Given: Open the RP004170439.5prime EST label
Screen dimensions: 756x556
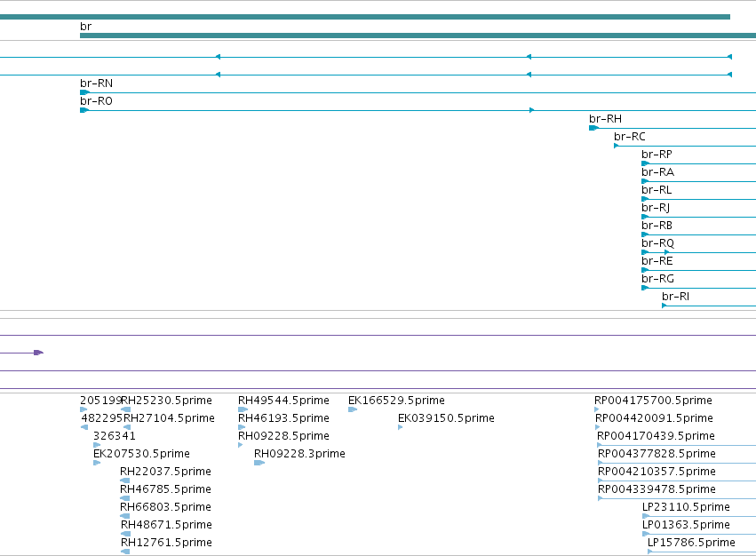Looking at the screenshot, I should [x=656, y=436].
